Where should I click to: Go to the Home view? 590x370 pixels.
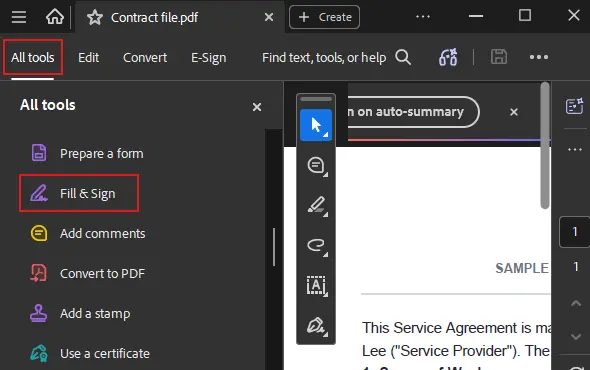click(55, 17)
